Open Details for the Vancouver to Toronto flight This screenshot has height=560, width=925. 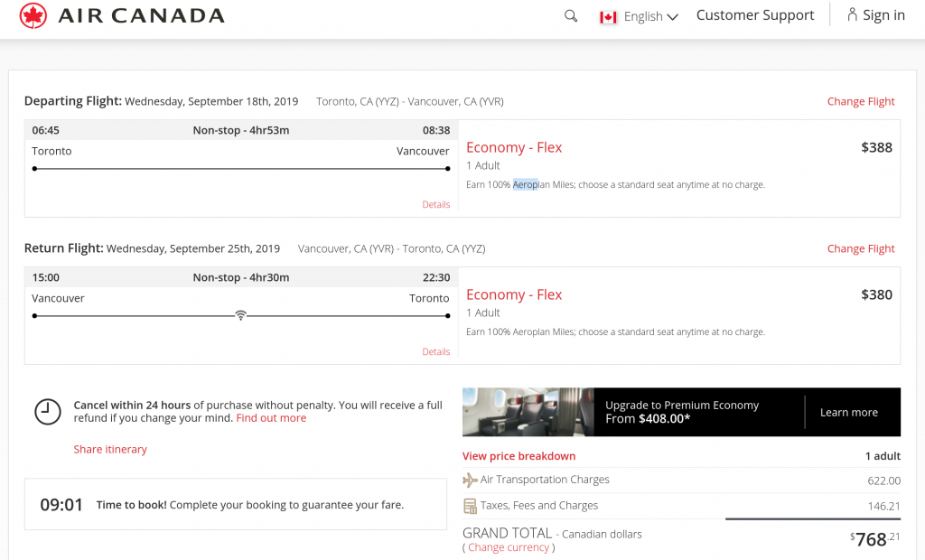click(x=436, y=351)
